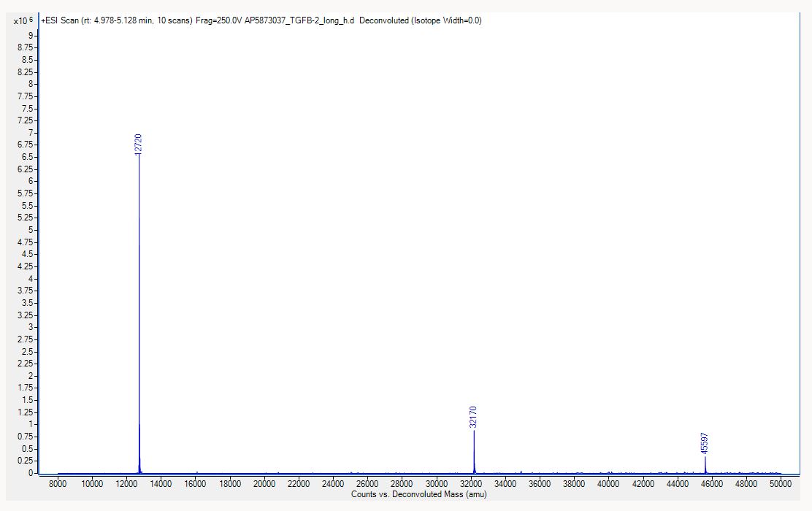The height and width of the screenshot is (511, 812).
Task: Click the 50000 mass axis tick label
Action: tap(779, 483)
